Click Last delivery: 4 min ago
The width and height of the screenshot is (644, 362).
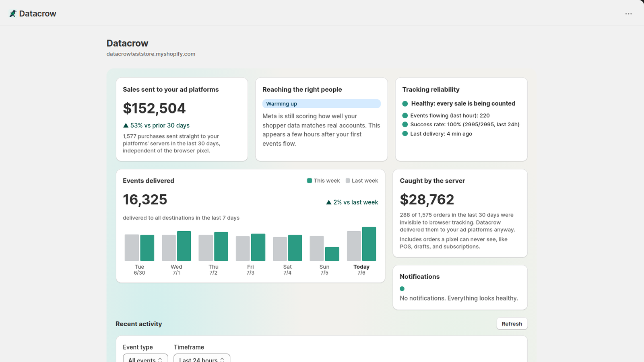click(x=441, y=134)
